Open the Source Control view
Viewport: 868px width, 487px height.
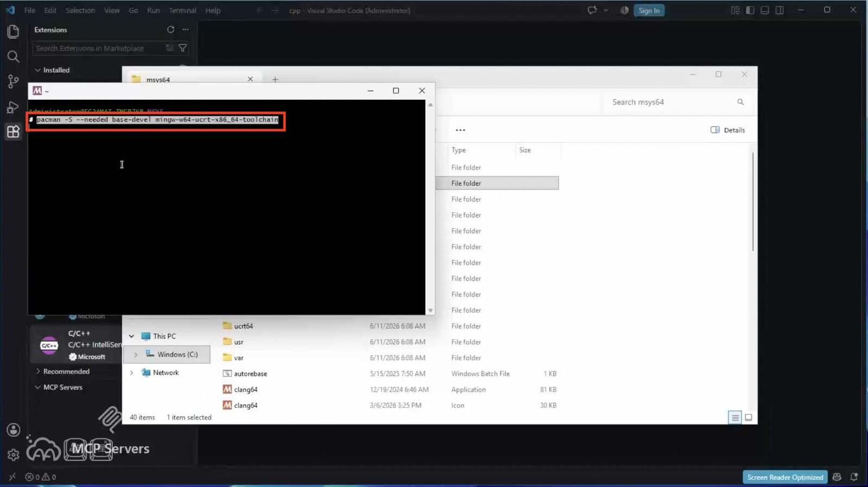coord(13,81)
